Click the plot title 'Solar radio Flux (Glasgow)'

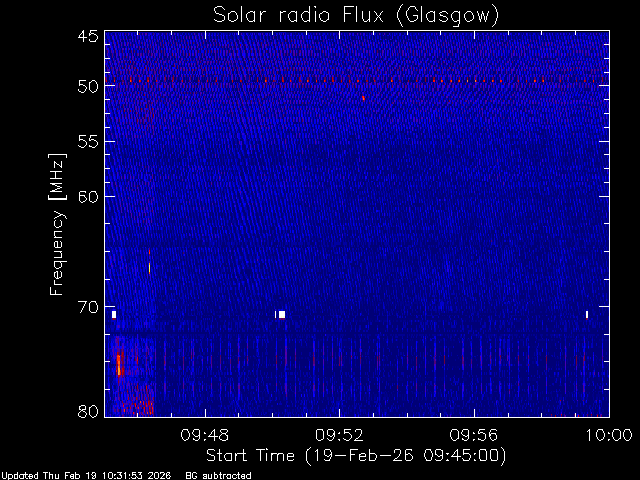356,16
